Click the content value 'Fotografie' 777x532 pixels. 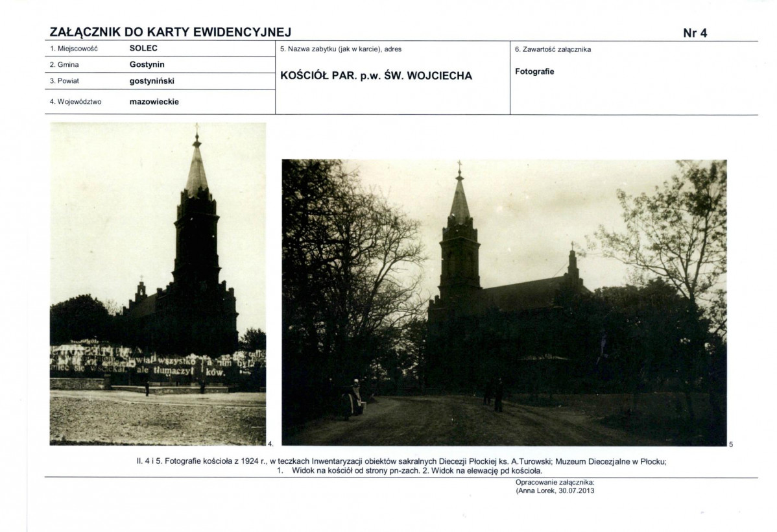[x=534, y=71]
